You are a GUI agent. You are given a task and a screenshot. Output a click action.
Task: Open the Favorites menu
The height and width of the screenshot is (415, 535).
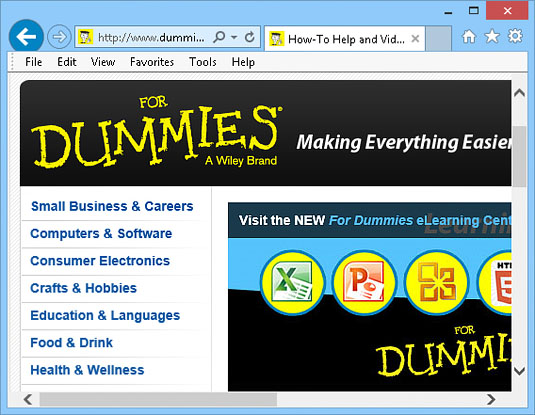[152, 62]
